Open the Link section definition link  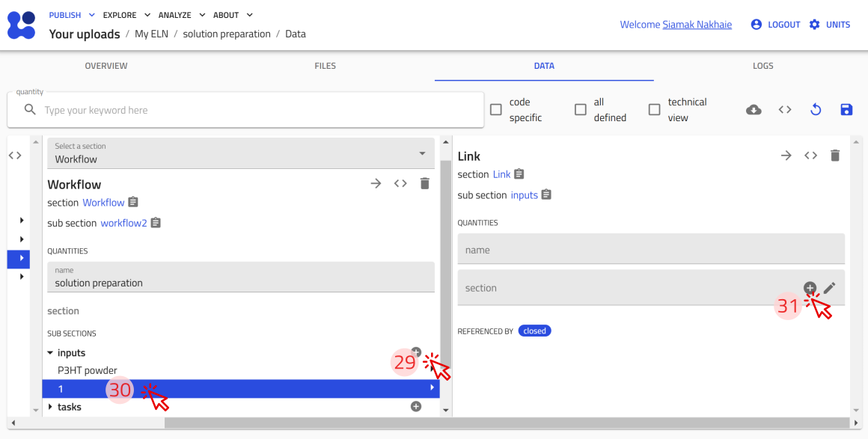[x=501, y=174]
